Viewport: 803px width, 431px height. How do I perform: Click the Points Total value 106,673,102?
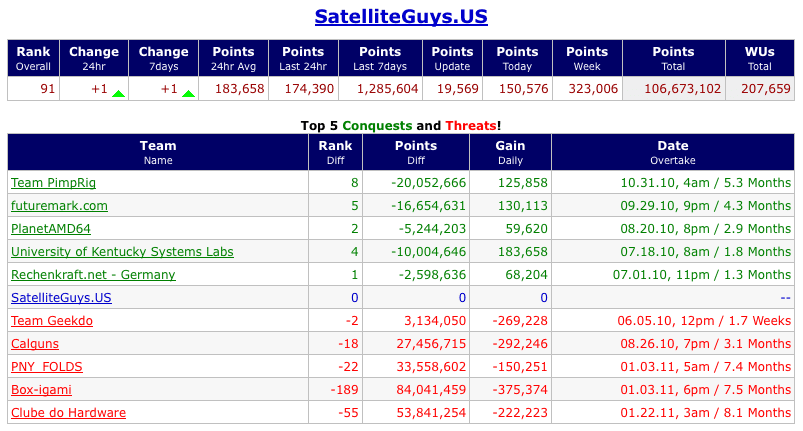click(683, 89)
